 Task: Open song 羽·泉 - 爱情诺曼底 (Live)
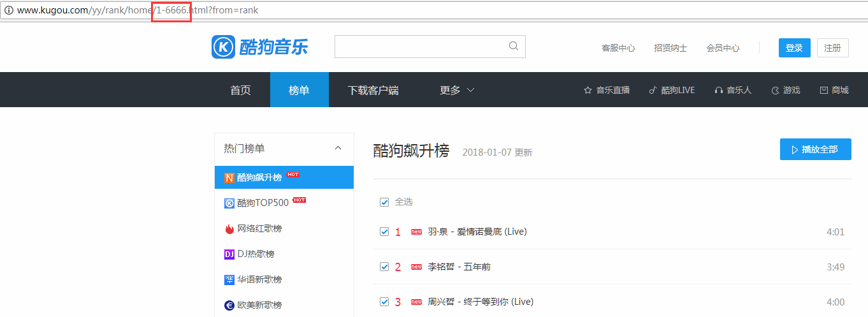(477, 232)
